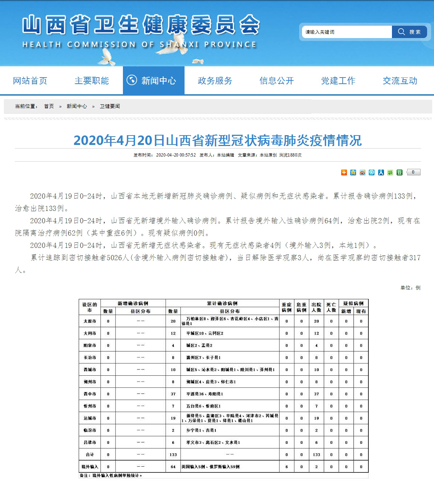Click the publish time 2020-04-20 00:57:52
The width and height of the screenshot is (434, 504).
coord(176,155)
